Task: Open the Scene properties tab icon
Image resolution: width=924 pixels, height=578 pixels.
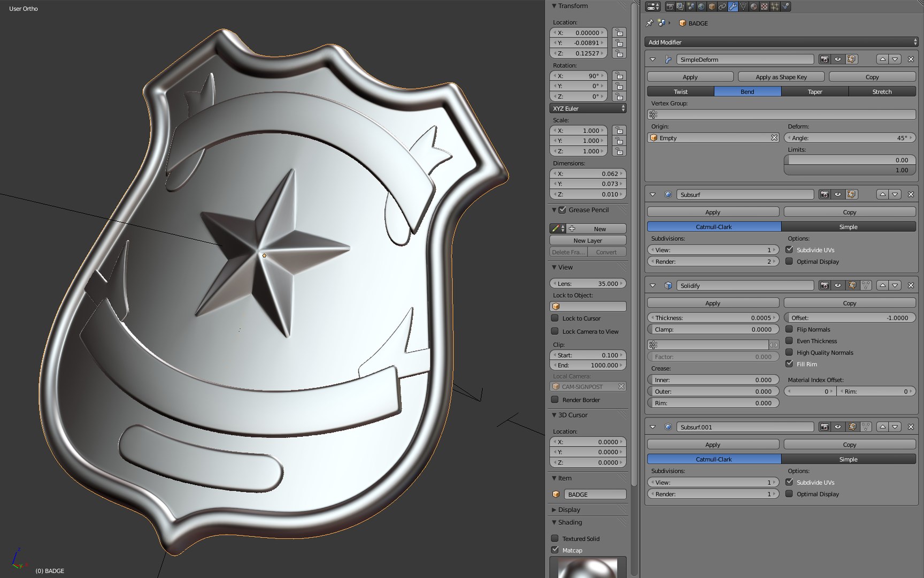Action: [691, 6]
